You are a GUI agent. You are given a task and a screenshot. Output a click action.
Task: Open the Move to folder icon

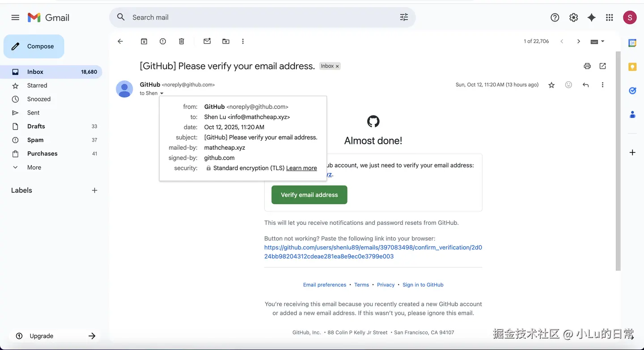click(x=226, y=41)
